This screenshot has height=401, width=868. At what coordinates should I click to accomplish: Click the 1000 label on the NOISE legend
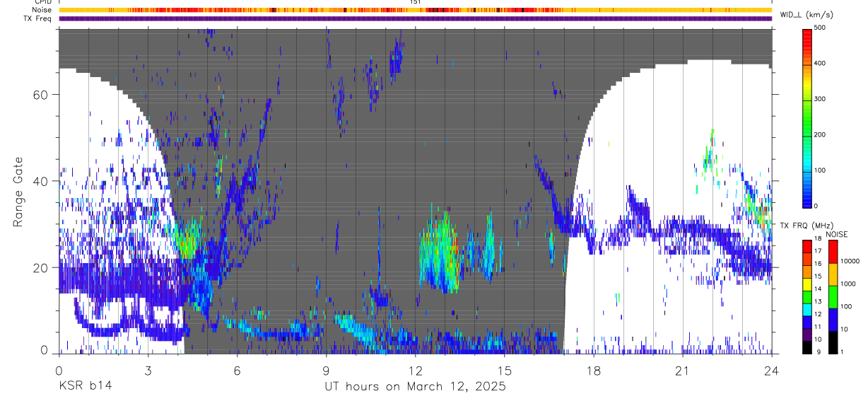848,285
